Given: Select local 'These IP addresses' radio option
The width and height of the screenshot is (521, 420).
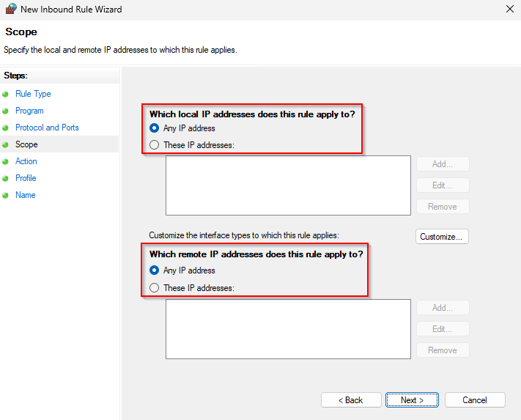Looking at the screenshot, I should tap(154, 145).
